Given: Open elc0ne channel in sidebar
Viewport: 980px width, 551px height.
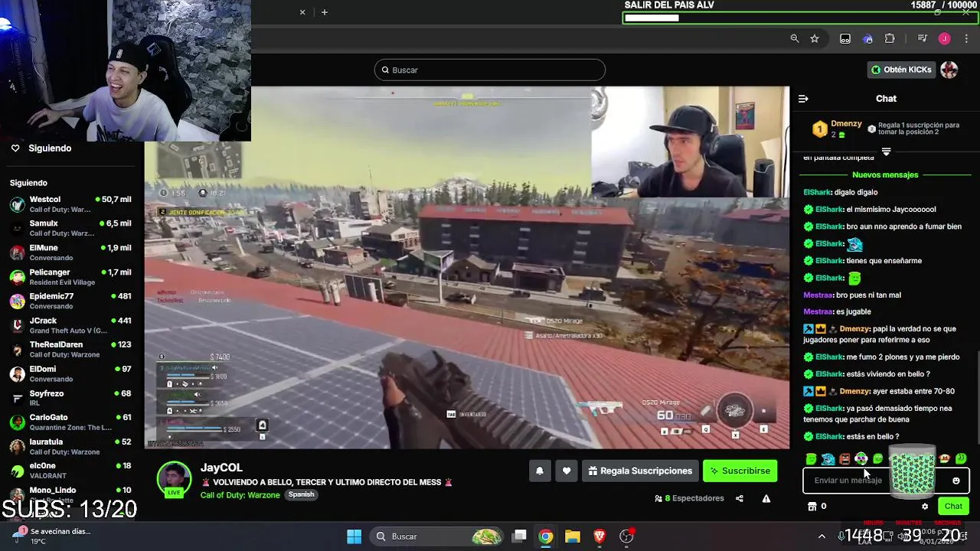Looking at the screenshot, I should coord(70,471).
